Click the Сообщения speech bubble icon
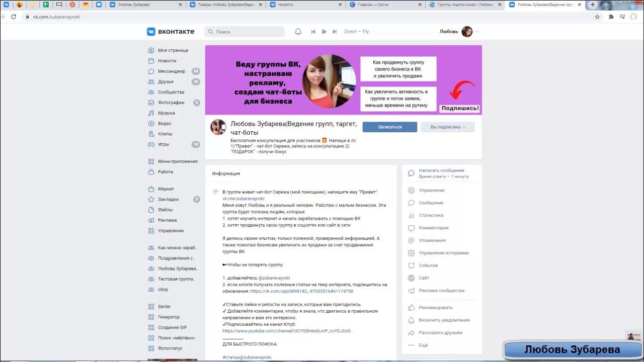This screenshot has height=362, width=644. [411, 203]
